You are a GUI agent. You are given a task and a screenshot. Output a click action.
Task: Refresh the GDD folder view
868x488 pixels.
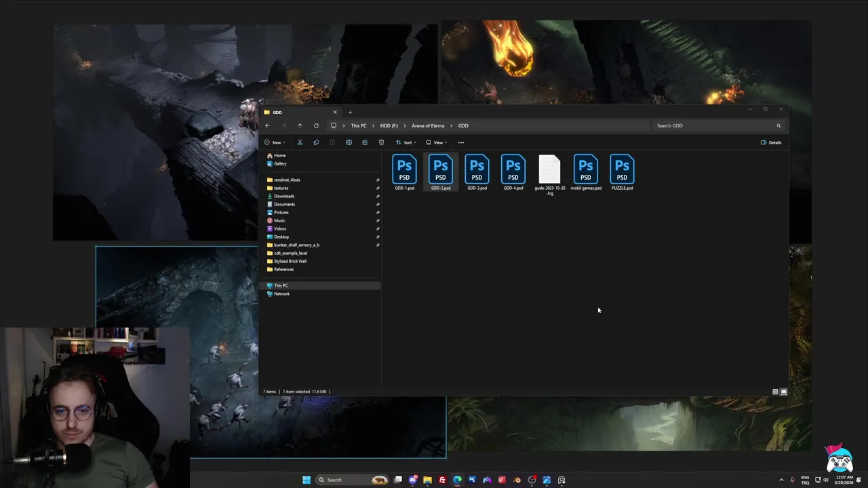(x=316, y=125)
